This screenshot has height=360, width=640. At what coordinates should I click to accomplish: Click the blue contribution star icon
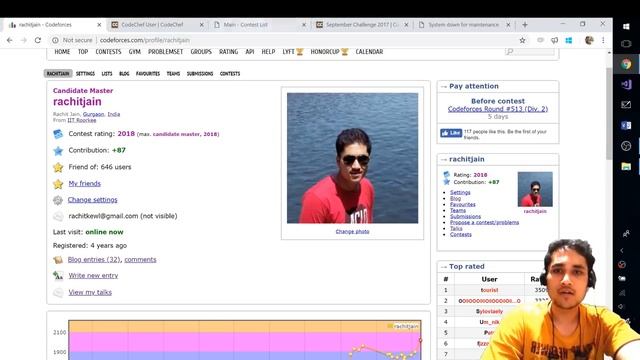point(58,151)
